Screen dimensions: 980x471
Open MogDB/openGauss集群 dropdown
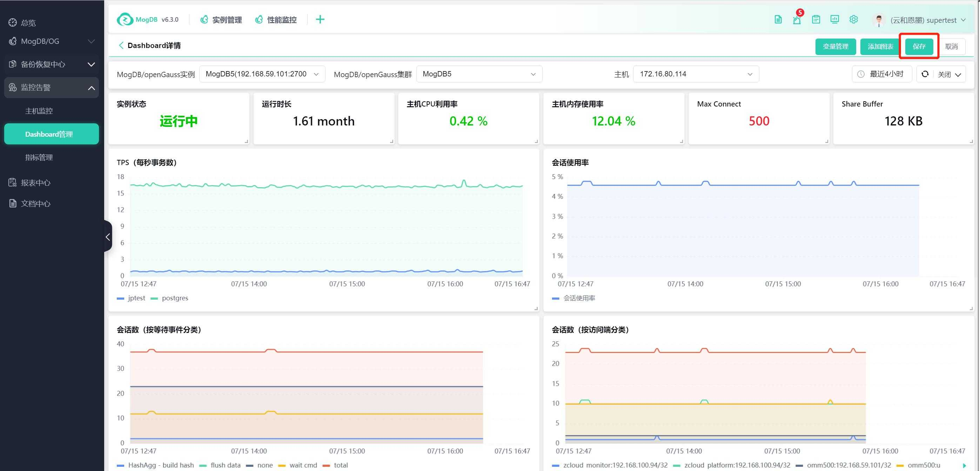[479, 74]
